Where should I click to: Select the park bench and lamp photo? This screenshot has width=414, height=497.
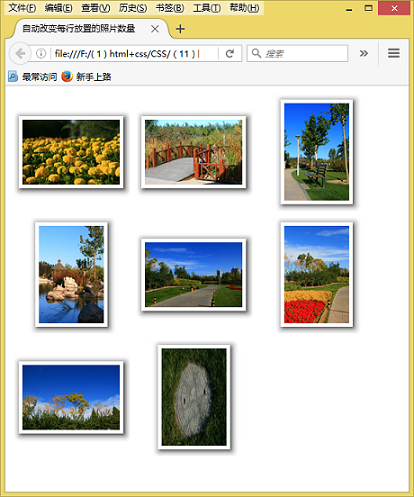tap(317, 152)
